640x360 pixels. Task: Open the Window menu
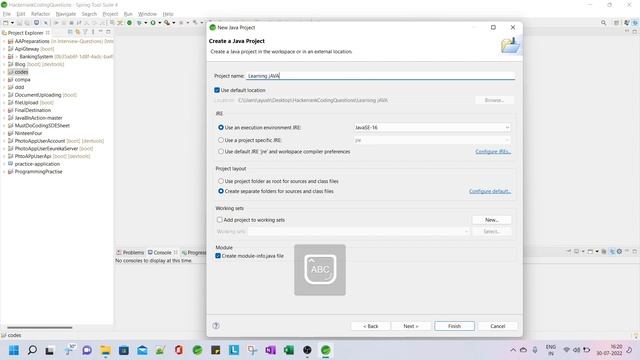(147, 14)
